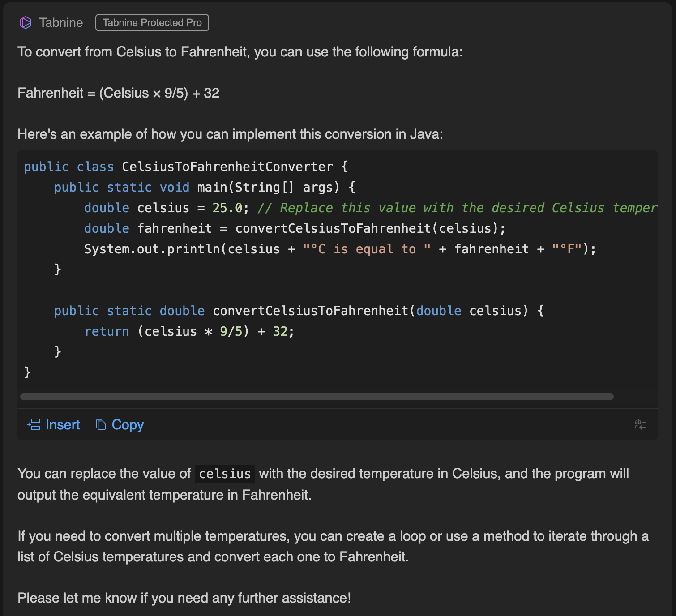Image resolution: width=676 pixels, height=616 pixels.
Task: Click the double fahrenheit variable declaration
Action: pyautogui.click(x=148, y=228)
